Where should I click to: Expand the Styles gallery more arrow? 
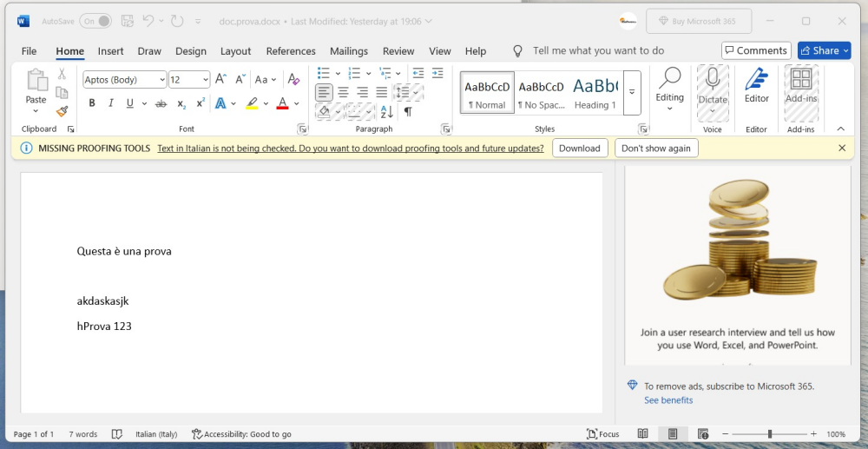coord(632,92)
